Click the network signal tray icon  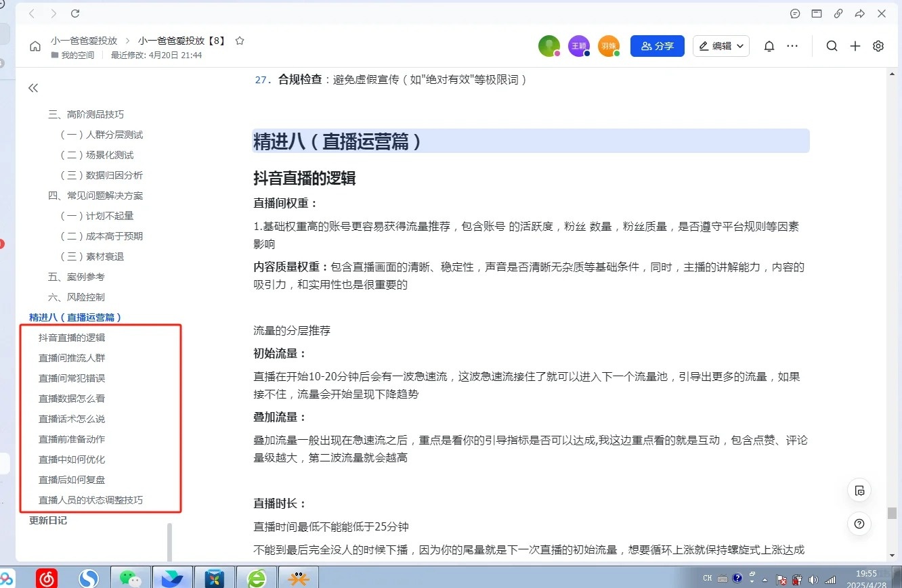pos(830,580)
